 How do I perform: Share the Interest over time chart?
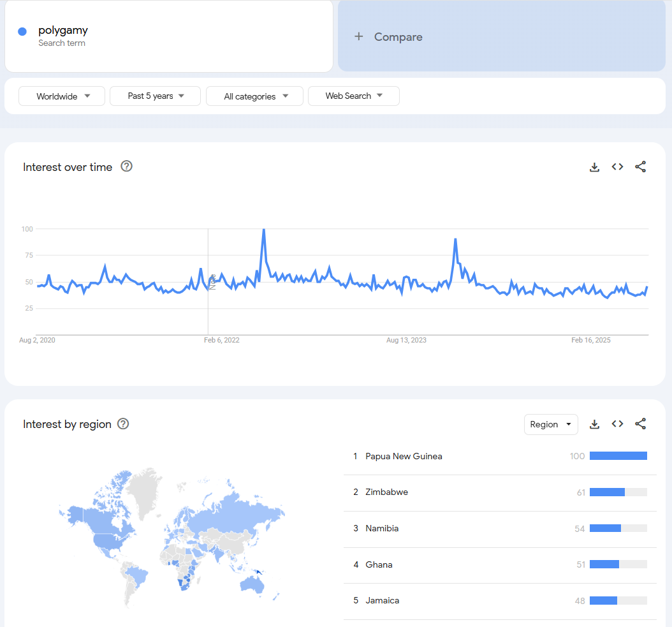(x=640, y=167)
